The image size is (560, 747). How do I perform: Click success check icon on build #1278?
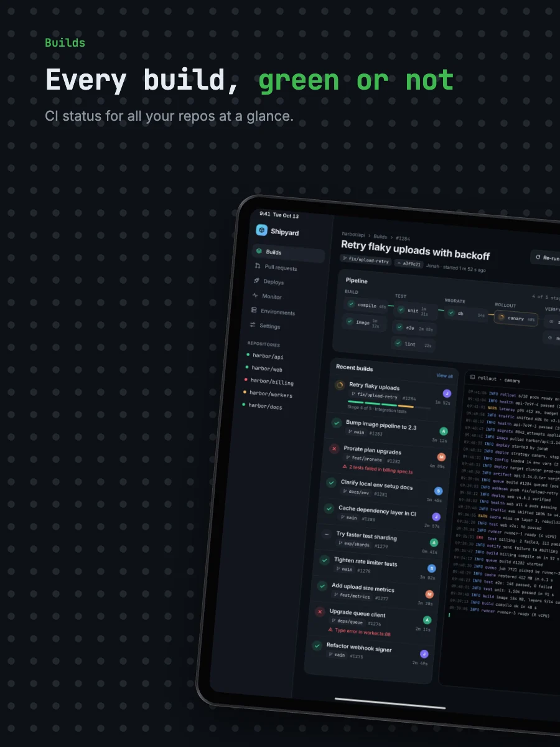point(324,560)
